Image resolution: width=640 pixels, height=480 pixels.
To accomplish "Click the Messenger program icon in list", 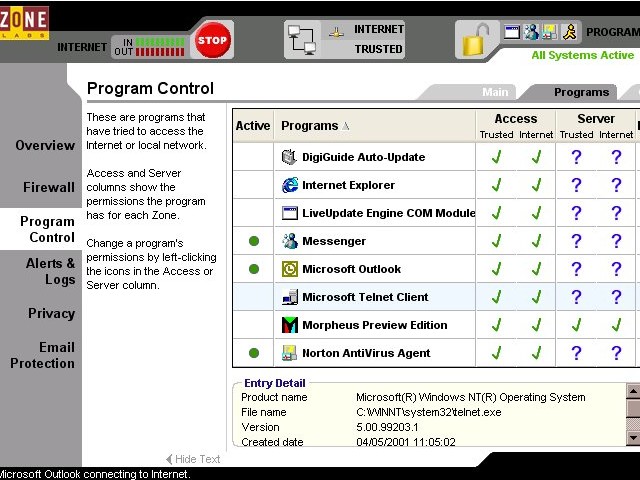I will 289,241.
